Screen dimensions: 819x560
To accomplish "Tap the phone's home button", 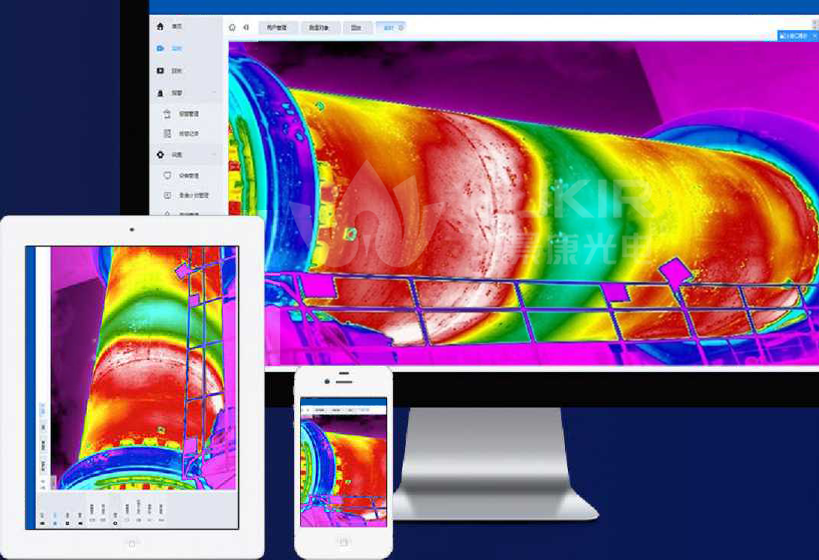I will click(x=344, y=542).
